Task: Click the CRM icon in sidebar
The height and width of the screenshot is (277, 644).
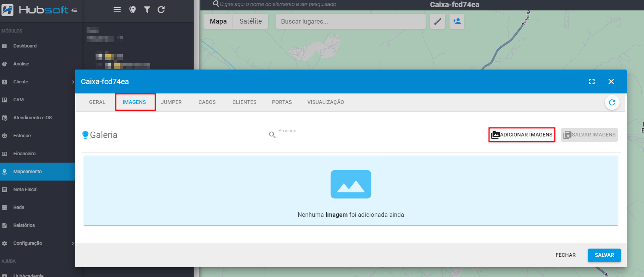Action: point(4,100)
